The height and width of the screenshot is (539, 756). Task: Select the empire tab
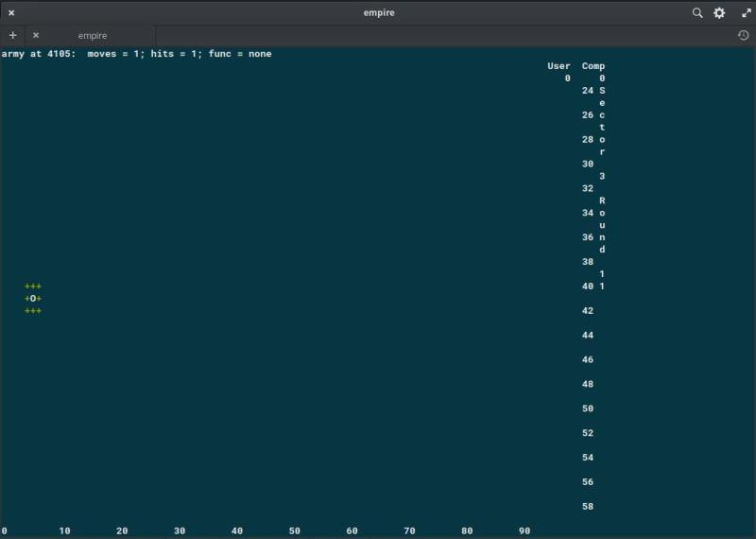tap(93, 35)
